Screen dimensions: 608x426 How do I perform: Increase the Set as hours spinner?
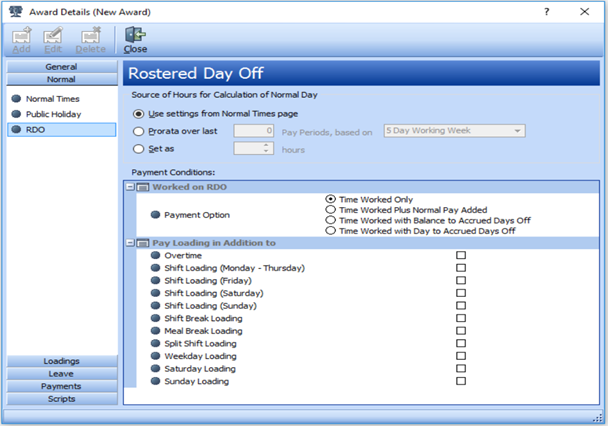click(x=266, y=145)
